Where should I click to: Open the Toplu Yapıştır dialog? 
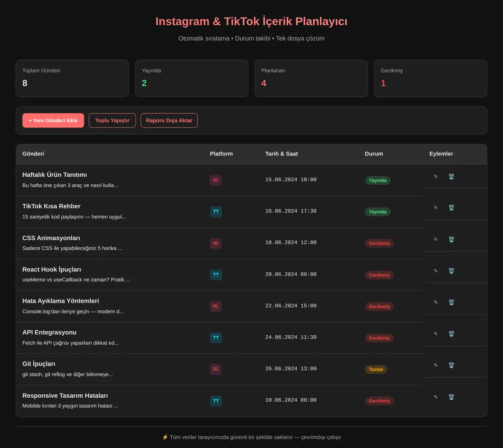[112, 120]
